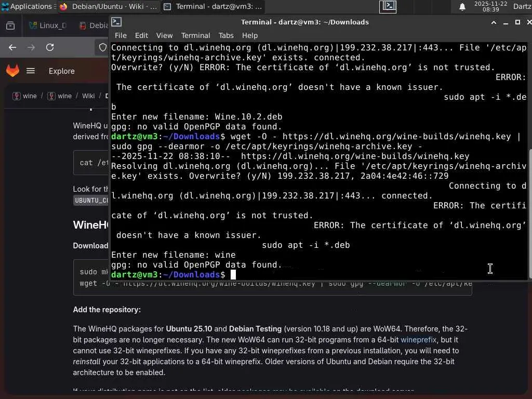
Task: Click the 'Debian Testing' bold text
Action: 255,329
